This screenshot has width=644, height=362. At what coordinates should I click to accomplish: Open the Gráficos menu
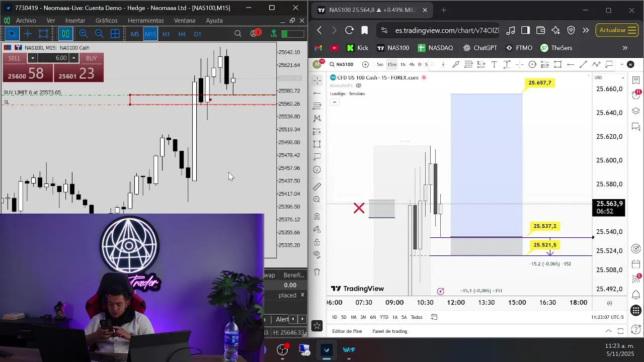(x=106, y=21)
